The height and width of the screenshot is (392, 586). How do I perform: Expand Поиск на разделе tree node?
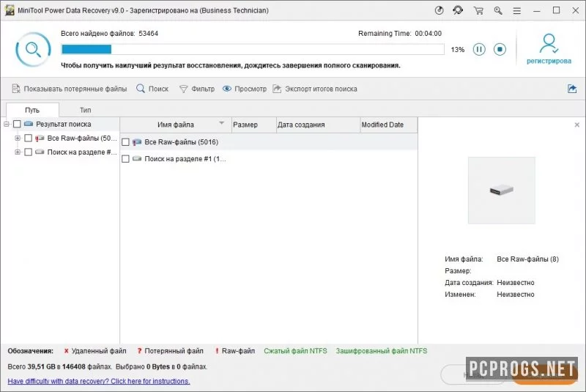point(18,152)
